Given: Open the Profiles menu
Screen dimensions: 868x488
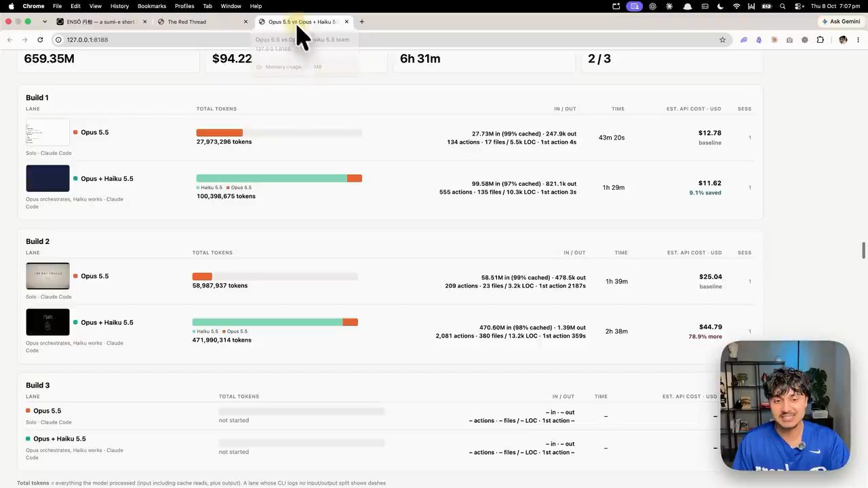Looking at the screenshot, I should 184,6.
